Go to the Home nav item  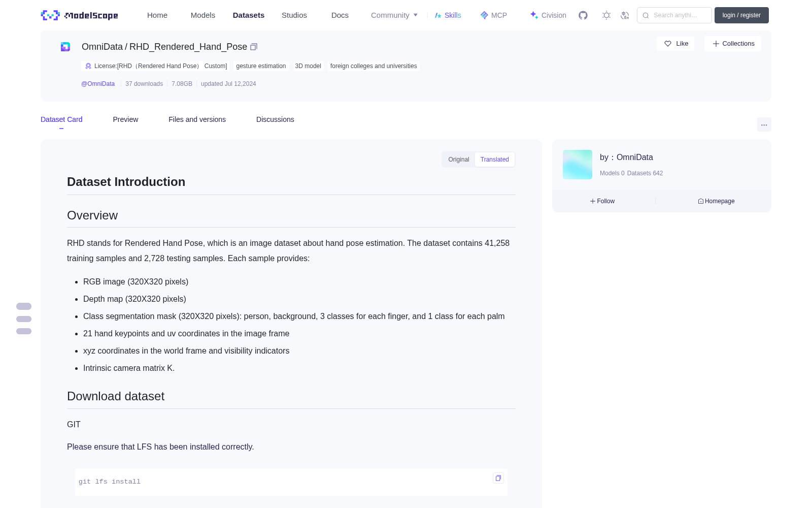(x=157, y=15)
